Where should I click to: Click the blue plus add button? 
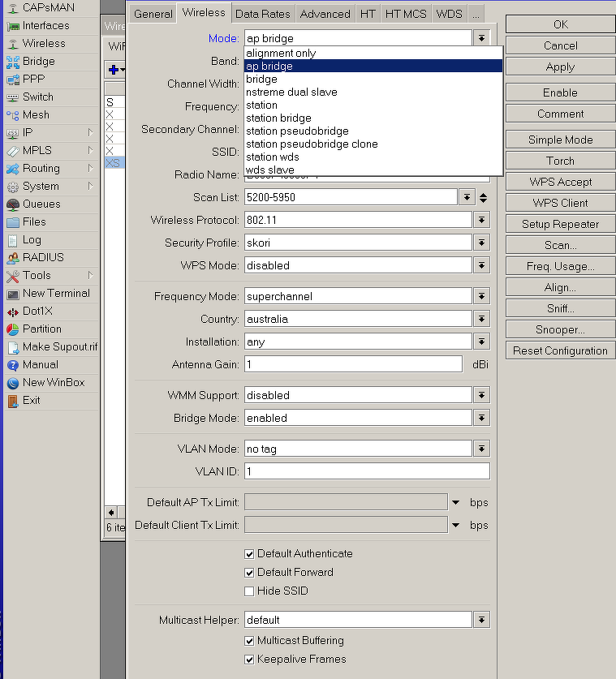coord(114,70)
